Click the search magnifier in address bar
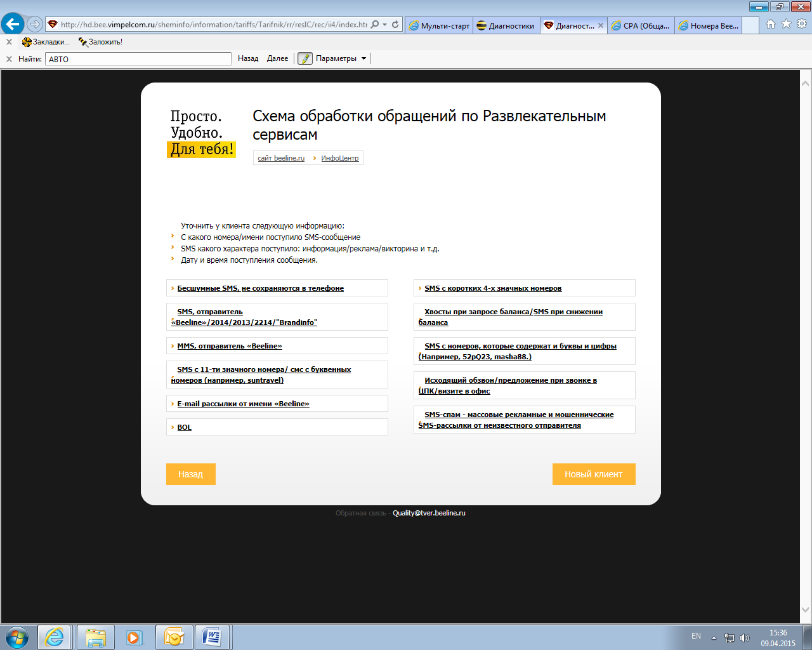Image resolution: width=812 pixels, height=650 pixels. (375, 25)
